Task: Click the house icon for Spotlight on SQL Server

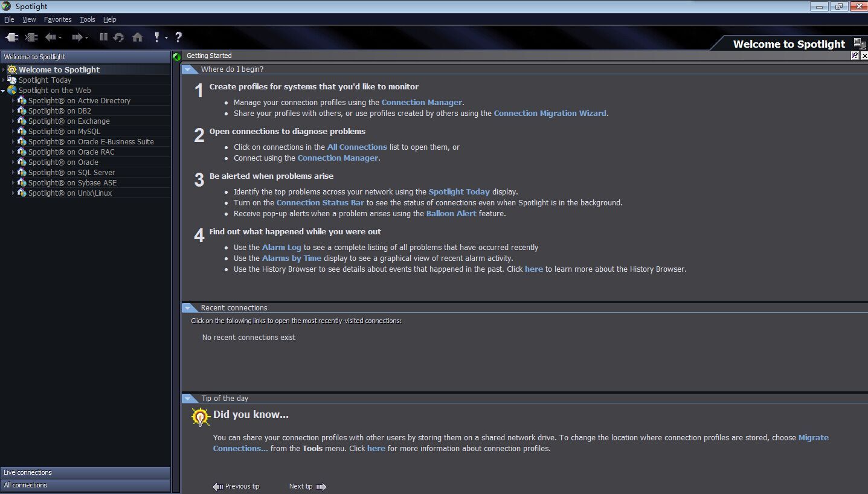Action: click(x=22, y=172)
